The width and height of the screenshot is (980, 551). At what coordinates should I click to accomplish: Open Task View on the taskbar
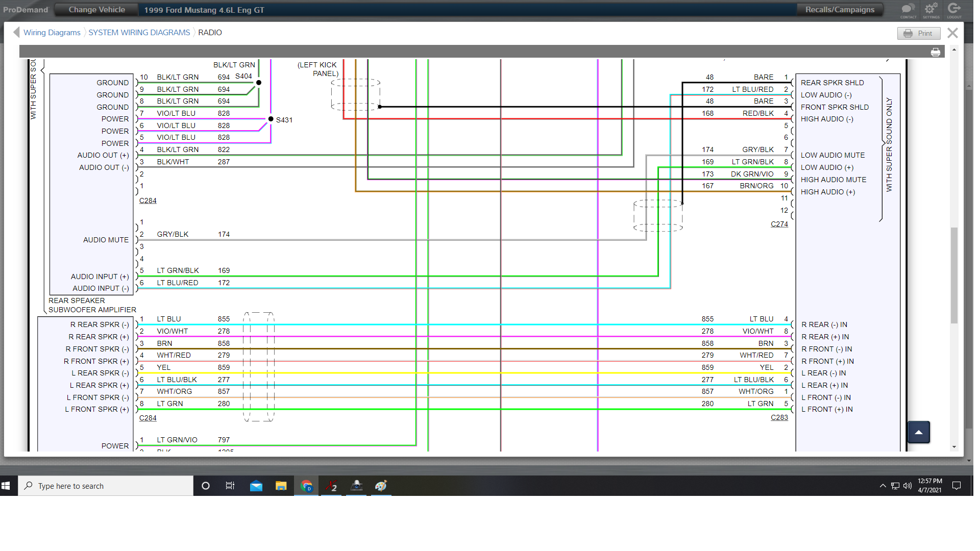(x=230, y=486)
